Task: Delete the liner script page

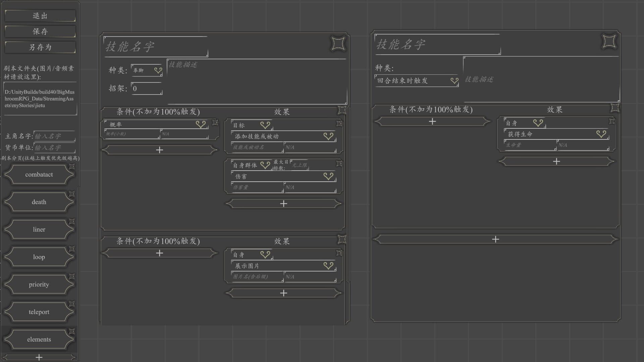Action: pyautogui.click(x=72, y=221)
